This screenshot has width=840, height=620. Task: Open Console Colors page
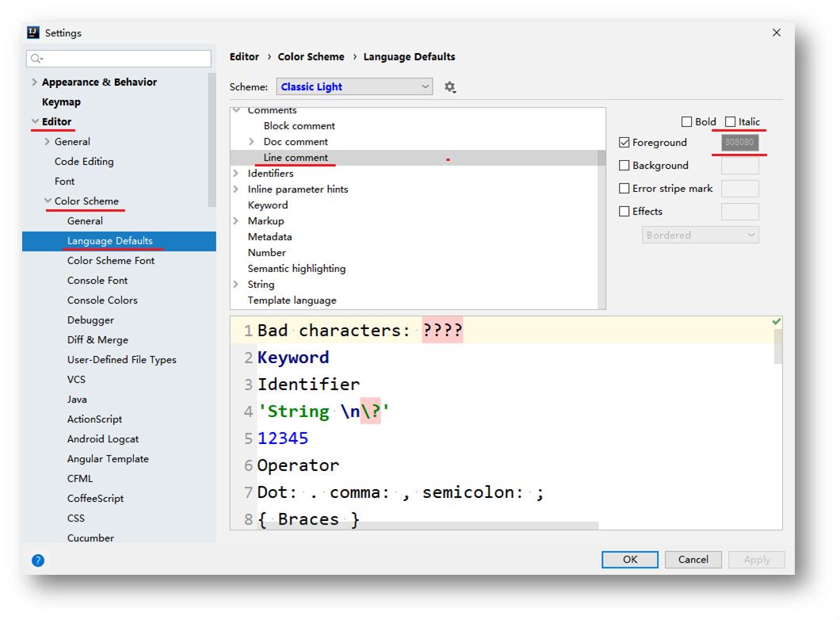(102, 300)
